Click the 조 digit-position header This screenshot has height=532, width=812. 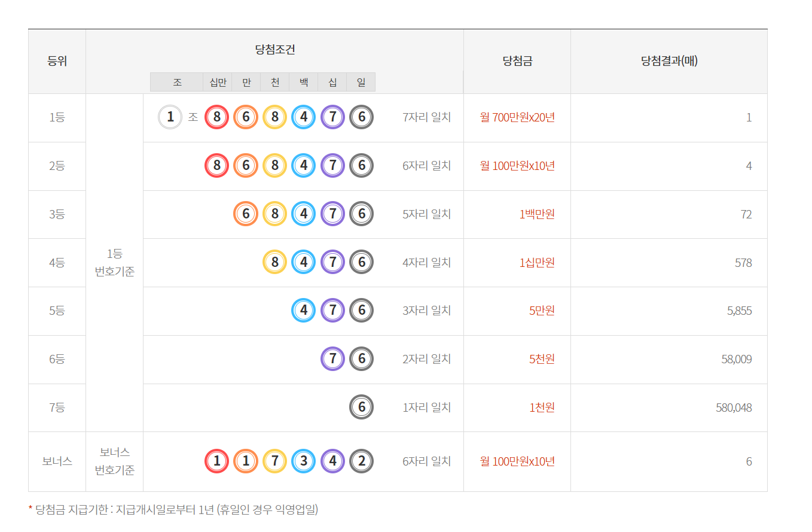(x=177, y=82)
